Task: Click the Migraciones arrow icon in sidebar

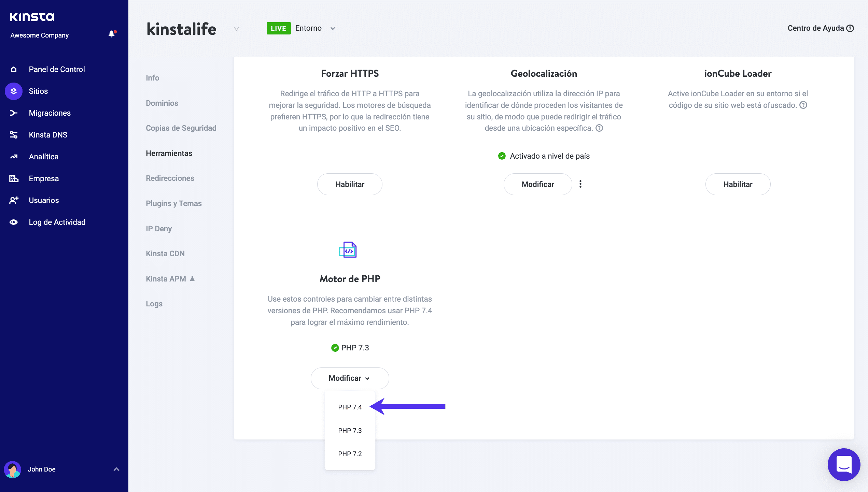Action: pos(14,113)
